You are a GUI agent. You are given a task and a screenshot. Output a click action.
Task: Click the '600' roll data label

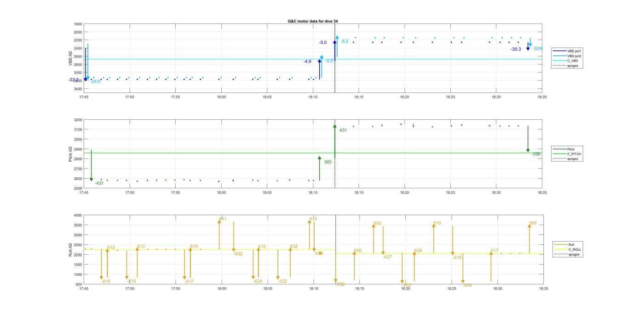coord(358,251)
